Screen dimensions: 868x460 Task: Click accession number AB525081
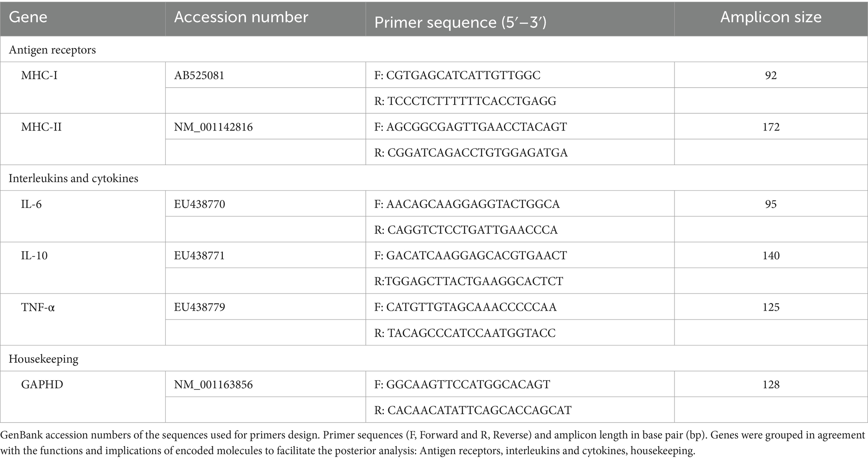point(199,75)
